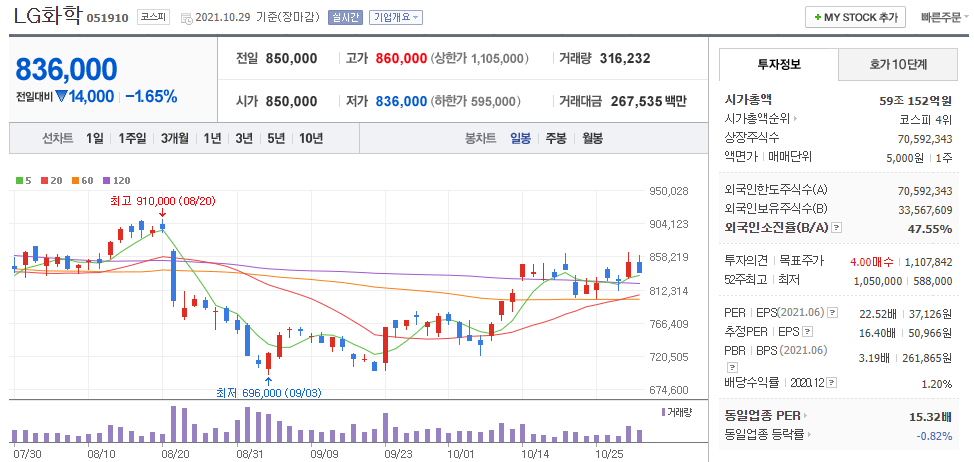Select 1주일 line chart period
Viewport: 974px width, 462px height.
click(x=132, y=138)
